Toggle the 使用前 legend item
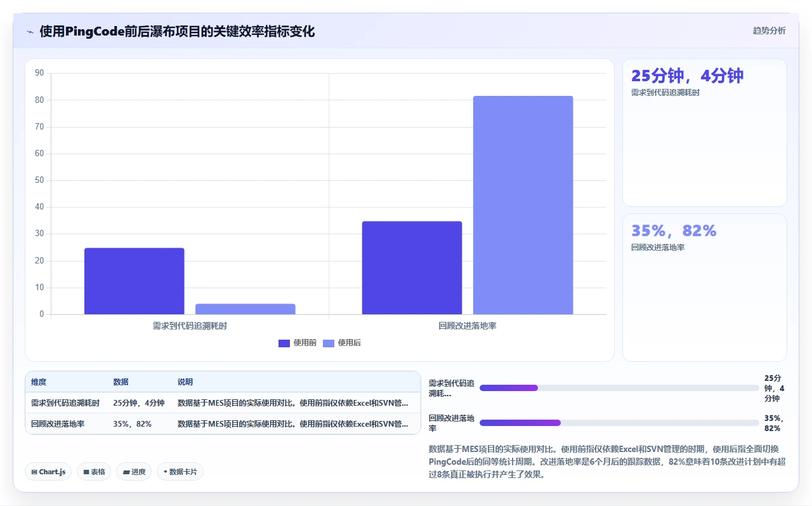812x506 pixels. [x=298, y=343]
